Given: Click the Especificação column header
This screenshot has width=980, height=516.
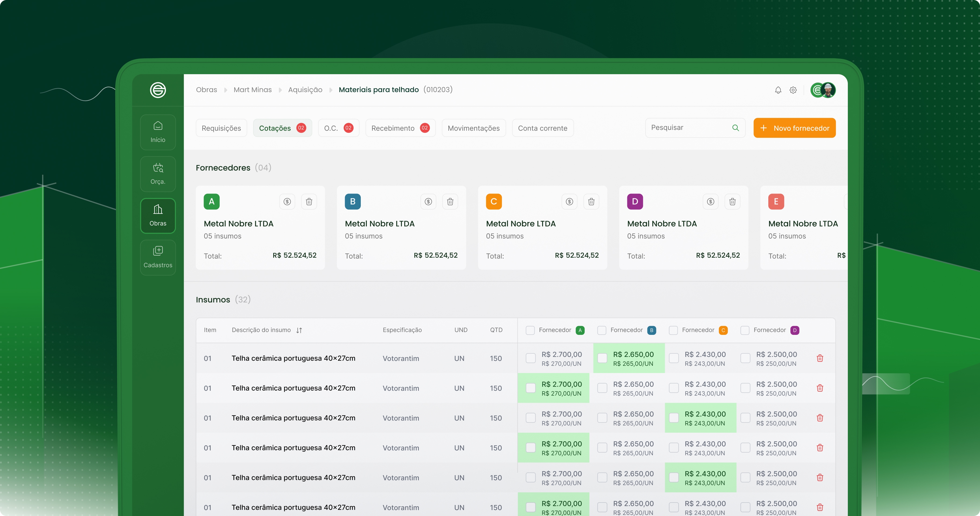Looking at the screenshot, I should 402,330.
